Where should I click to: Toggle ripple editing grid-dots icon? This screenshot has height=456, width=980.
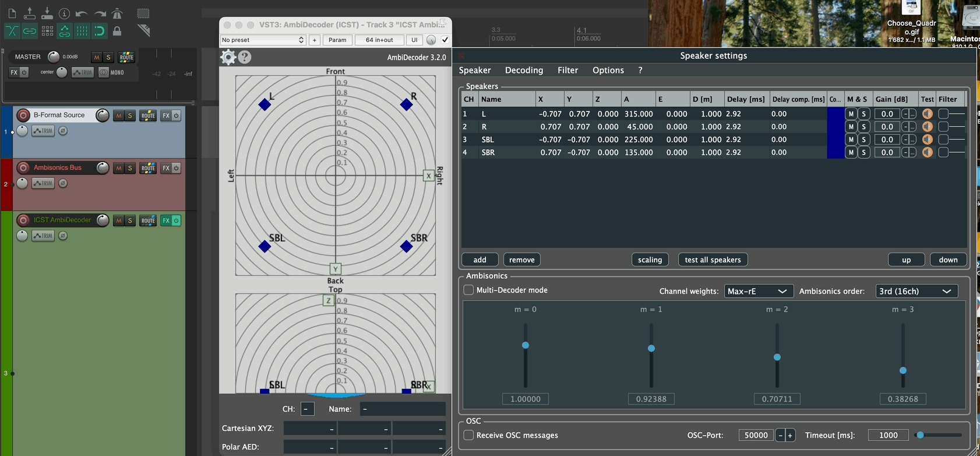(47, 31)
